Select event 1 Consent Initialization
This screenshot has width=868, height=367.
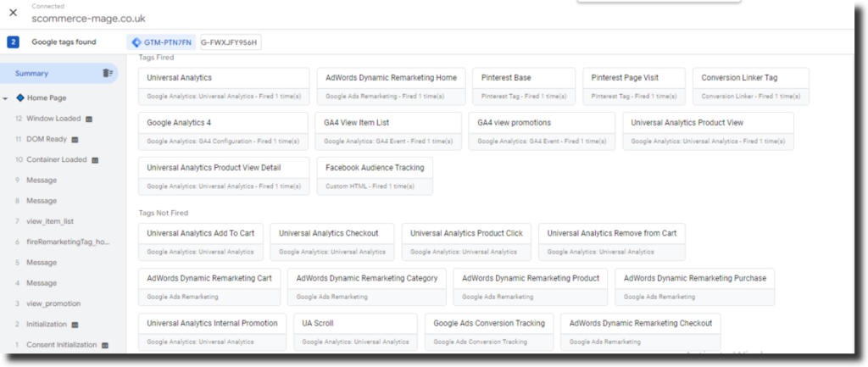tap(61, 344)
